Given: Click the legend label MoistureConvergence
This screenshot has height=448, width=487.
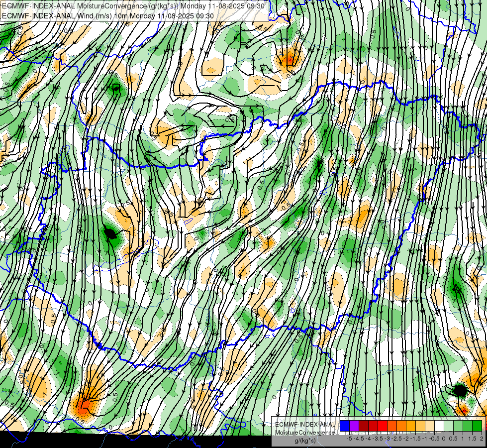Looking at the screenshot, I should tap(305, 433).
